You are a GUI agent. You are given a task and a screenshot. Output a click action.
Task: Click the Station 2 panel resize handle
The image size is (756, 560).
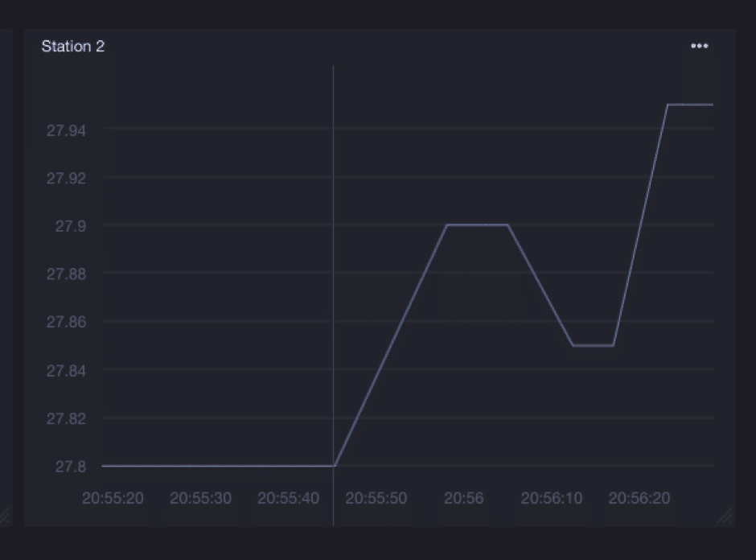[x=725, y=515]
